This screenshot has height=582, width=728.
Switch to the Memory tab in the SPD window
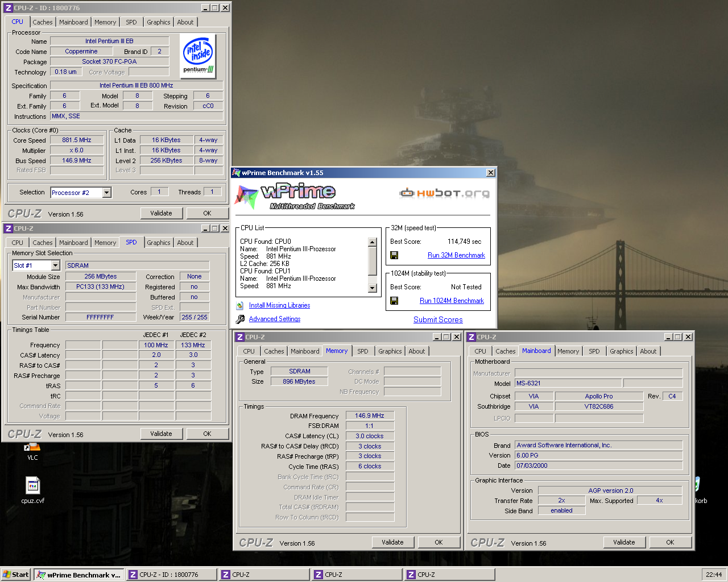pyautogui.click(x=105, y=243)
